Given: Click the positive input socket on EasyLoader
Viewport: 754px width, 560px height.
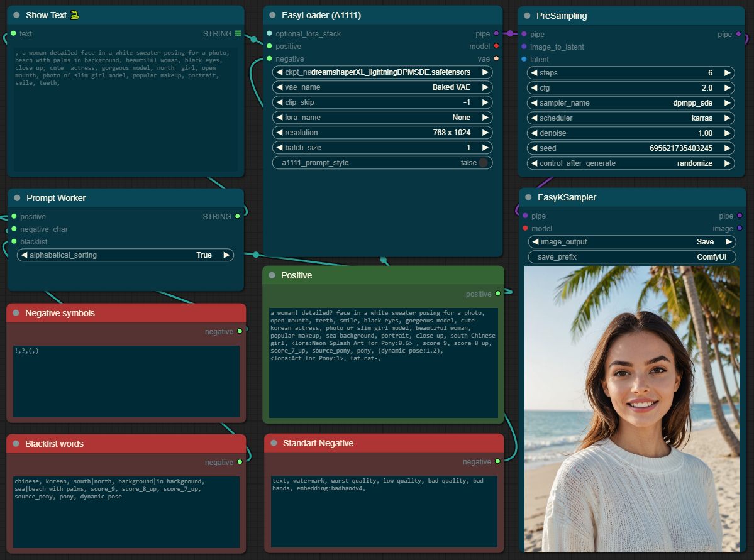Looking at the screenshot, I should pyautogui.click(x=269, y=46).
